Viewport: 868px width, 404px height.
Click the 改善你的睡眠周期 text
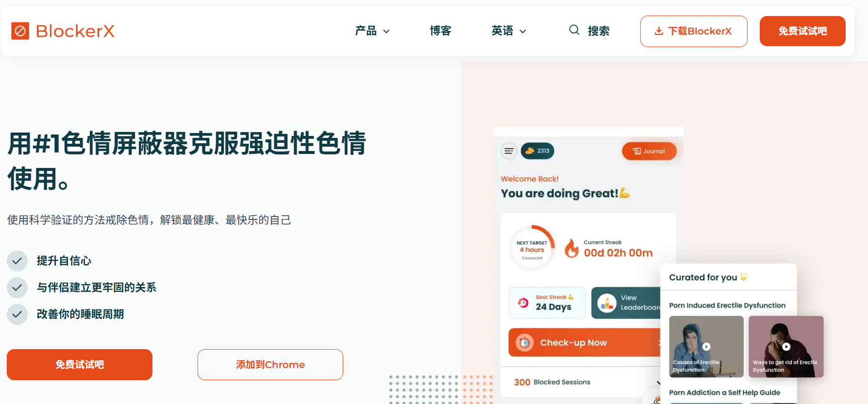pos(80,314)
